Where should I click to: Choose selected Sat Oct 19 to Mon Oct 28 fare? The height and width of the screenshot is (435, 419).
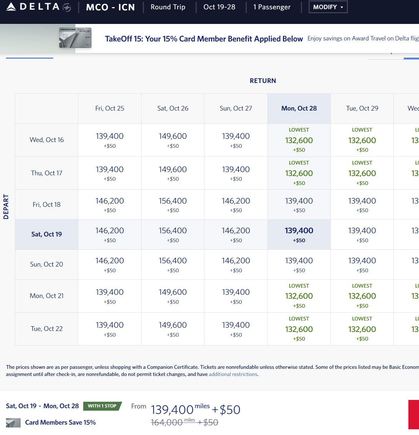(299, 234)
